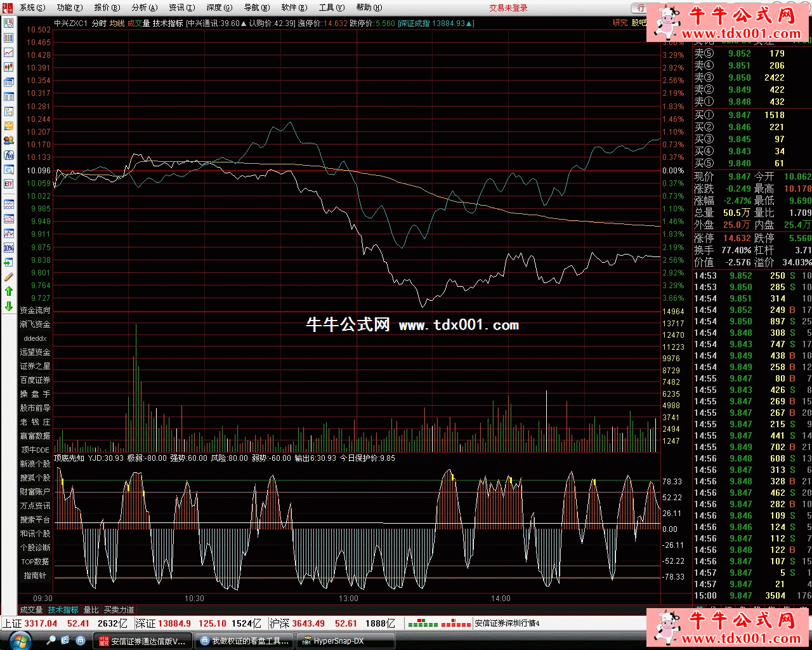Click the 百度证券 side button

point(35,380)
